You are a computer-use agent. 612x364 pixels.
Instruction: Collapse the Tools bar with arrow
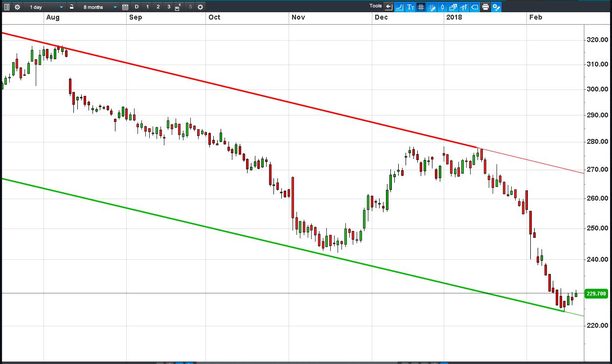point(388,7)
